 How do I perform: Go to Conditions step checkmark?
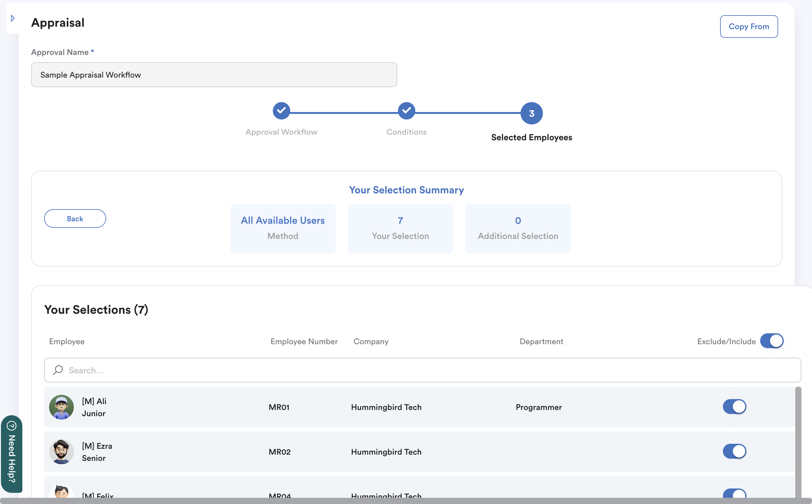tap(406, 111)
